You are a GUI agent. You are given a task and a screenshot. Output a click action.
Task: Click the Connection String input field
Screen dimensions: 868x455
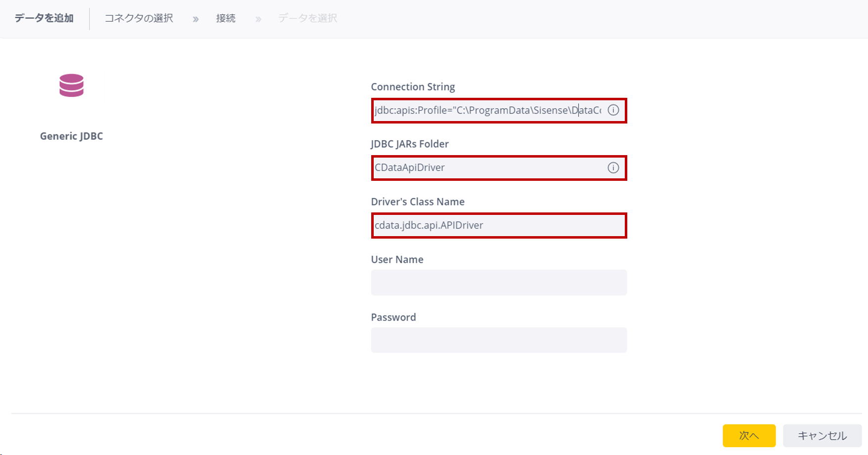coord(499,111)
